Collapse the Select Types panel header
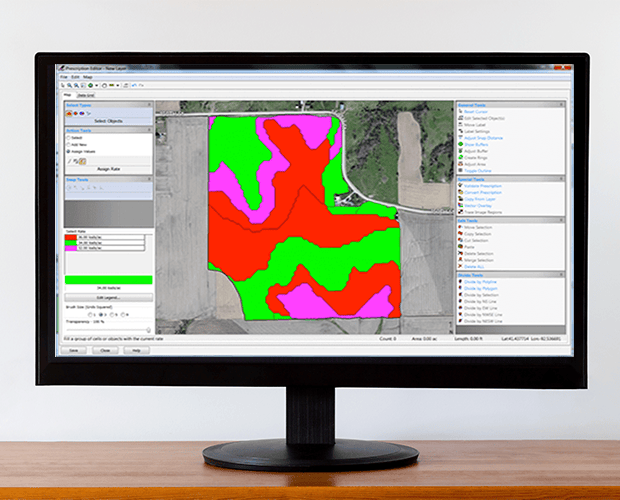The image size is (620, 500). coord(150,104)
